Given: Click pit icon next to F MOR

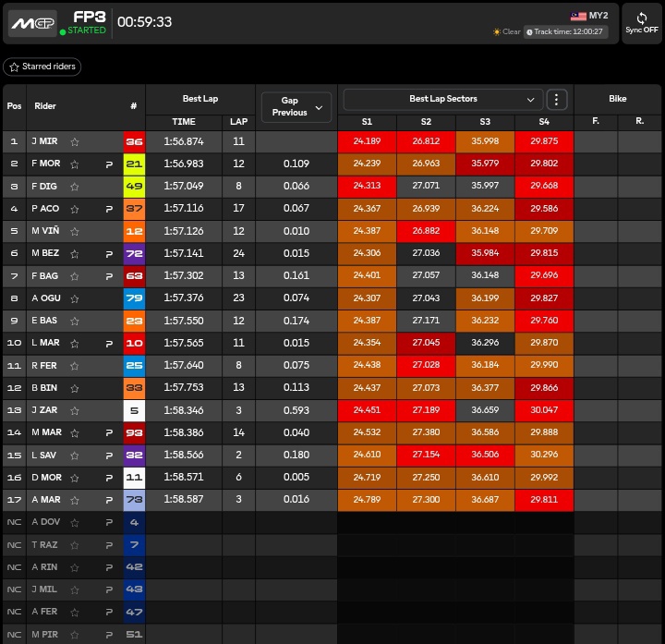Looking at the screenshot, I should coord(109,164).
